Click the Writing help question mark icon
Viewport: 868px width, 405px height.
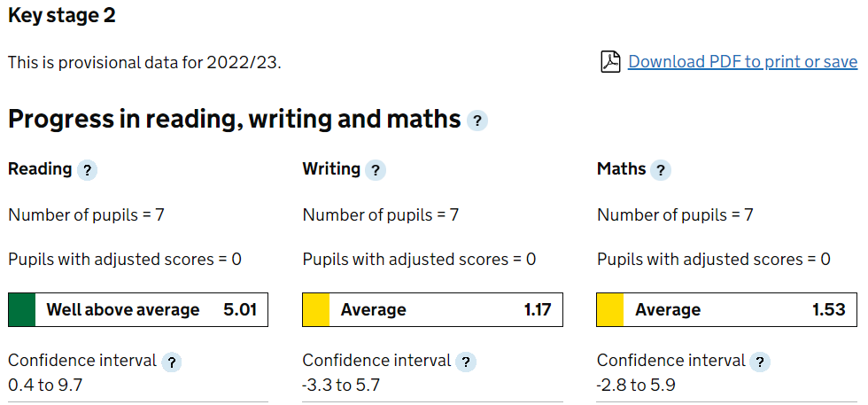tap(376, 170)
